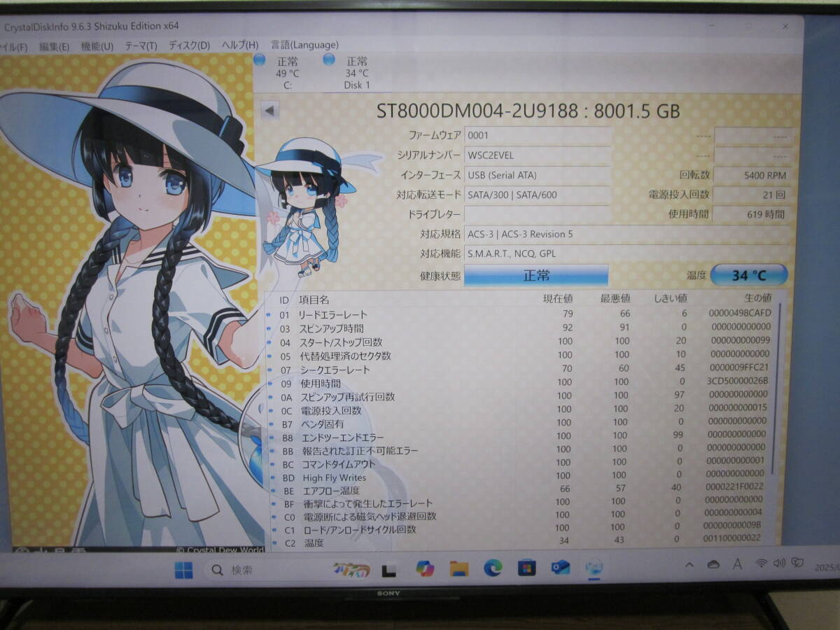Screen dimensions: 840x630
Task: Click the 現在値 column header
Action: [x=558, y=299]
